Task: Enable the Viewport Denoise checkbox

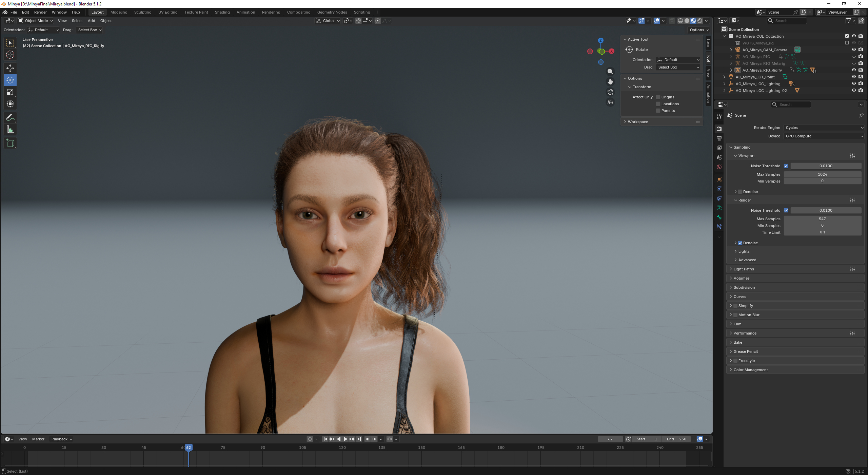Action: (740, 192)
